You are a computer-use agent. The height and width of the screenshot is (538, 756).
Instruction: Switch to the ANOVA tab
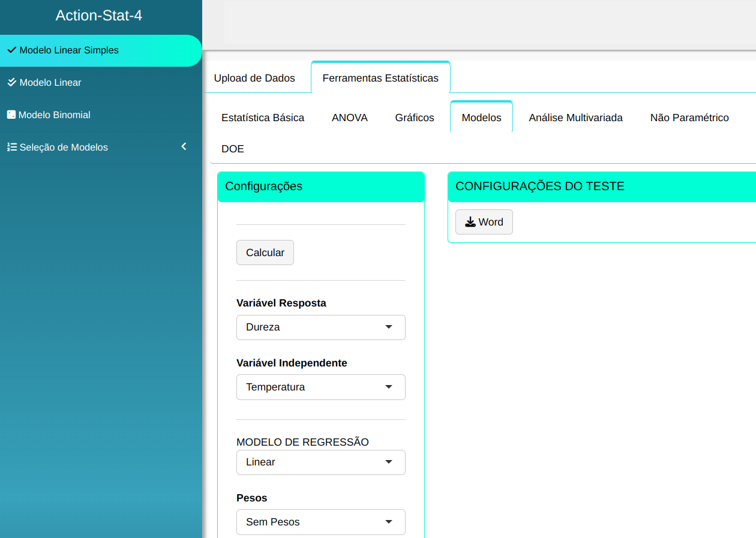pos(350,118)
